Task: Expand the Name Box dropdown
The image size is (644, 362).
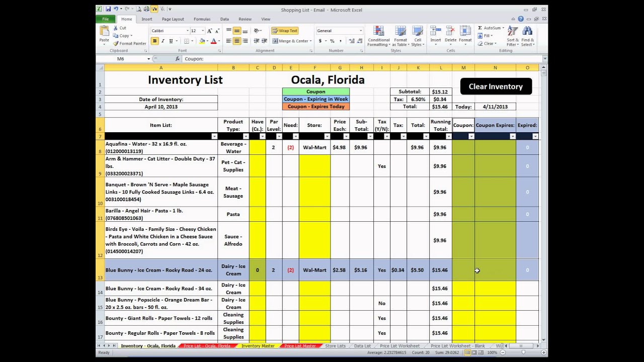Action: (x=148, y=59)
